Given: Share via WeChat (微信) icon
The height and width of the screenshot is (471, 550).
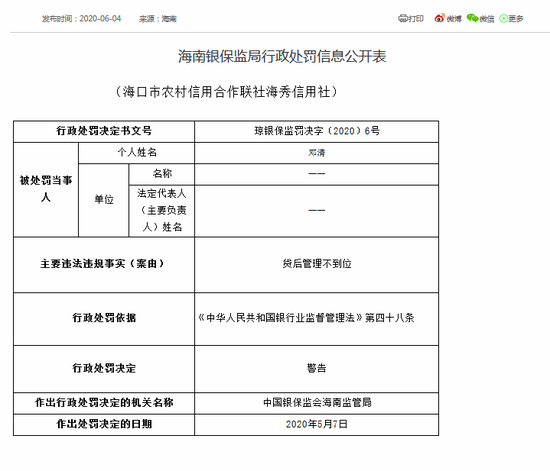Looking at the screenshot, I should pos(472,18).
